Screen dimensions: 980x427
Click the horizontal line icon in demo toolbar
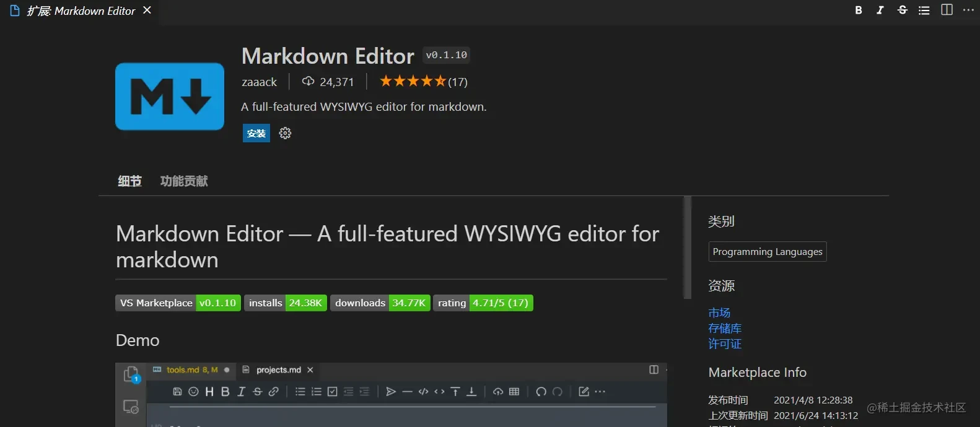(x=407, y=392)
